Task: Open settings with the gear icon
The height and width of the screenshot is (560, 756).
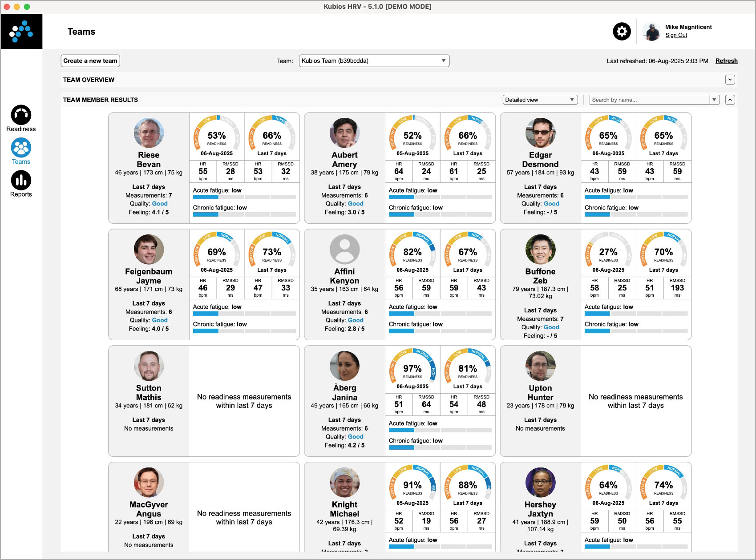Action: pos(622,32)
